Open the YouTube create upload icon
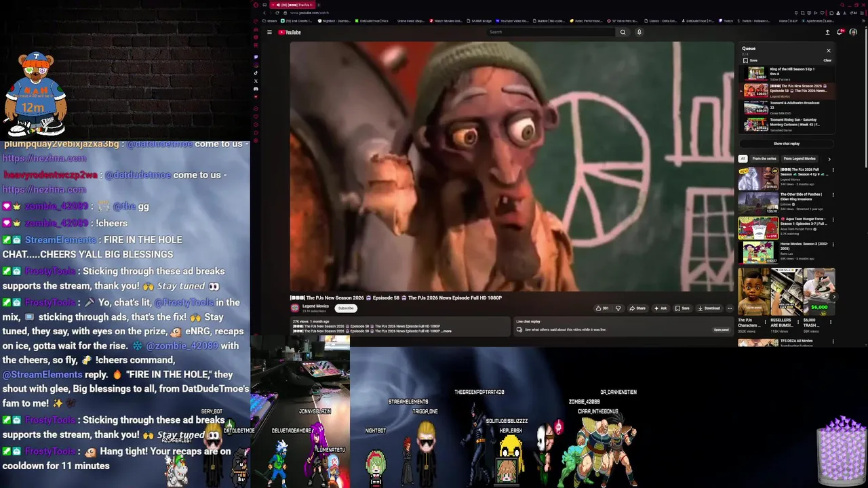This screenshot has height=488, width=868. [827, 32]
